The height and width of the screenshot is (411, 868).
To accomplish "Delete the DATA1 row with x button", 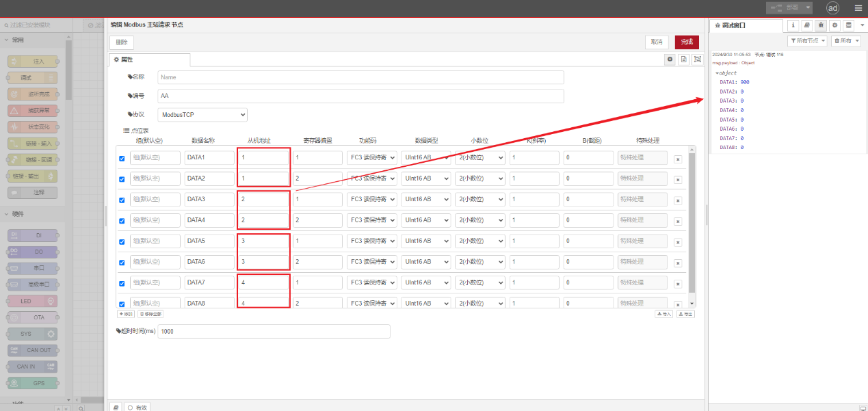I will pyautogui.click(x=678, y=159).
